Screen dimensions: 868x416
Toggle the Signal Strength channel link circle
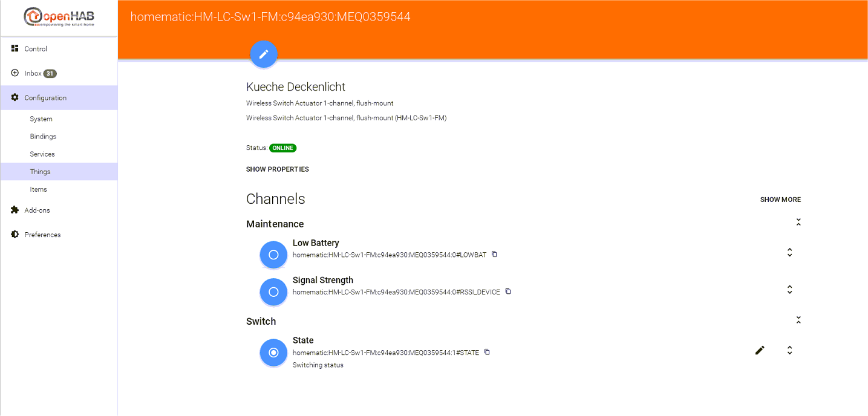(x=273, y=292)
